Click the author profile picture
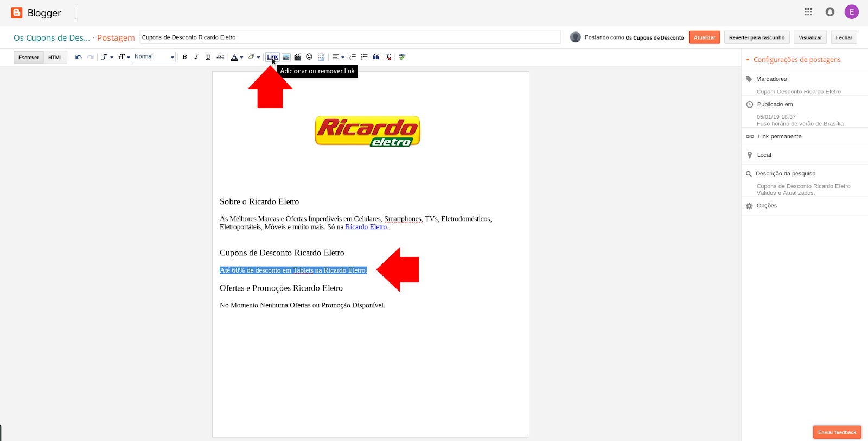Viewport: 868px width, 441px height. pos(576,37)
